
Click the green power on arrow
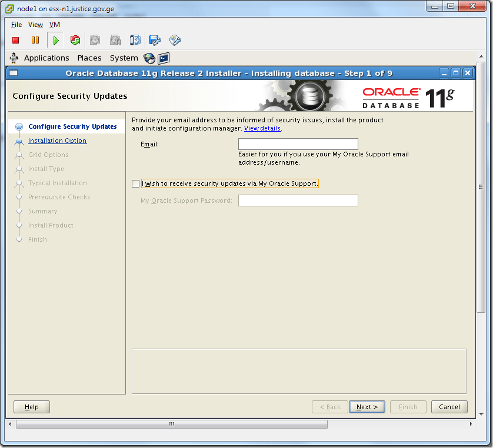(56, 40)
